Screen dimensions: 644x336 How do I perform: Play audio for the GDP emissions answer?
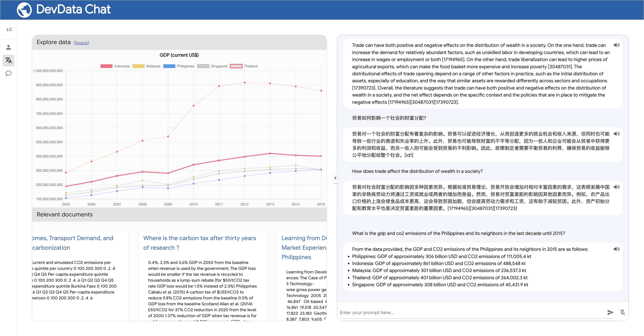coord(617,249)
